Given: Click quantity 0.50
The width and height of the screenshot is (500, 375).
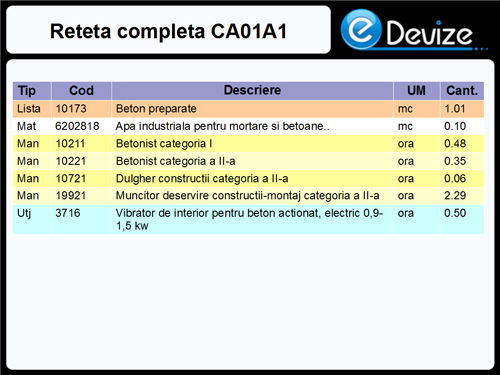Looking at the screenshot, I should (x=455, y=213).
